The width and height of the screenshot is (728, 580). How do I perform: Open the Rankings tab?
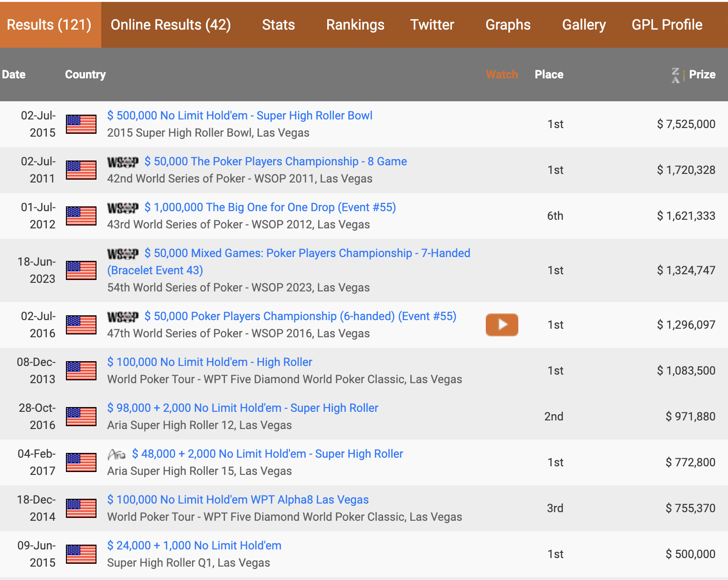355,25
